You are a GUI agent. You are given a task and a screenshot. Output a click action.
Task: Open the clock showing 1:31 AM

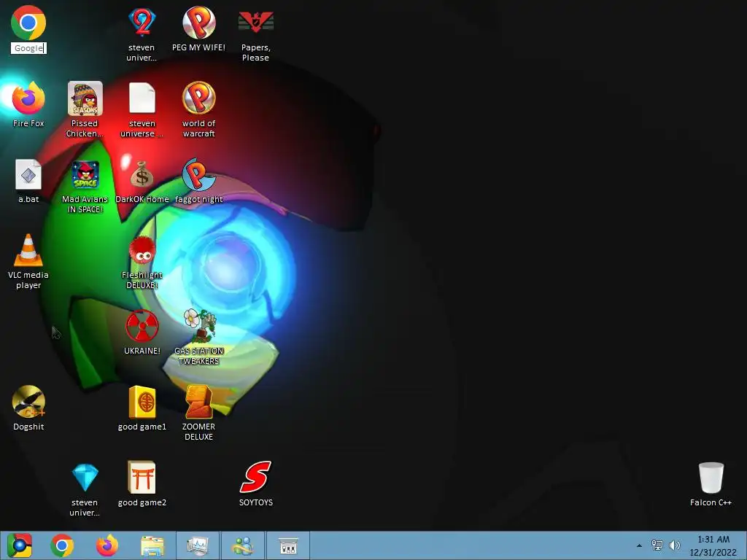[x=713, y=545]
